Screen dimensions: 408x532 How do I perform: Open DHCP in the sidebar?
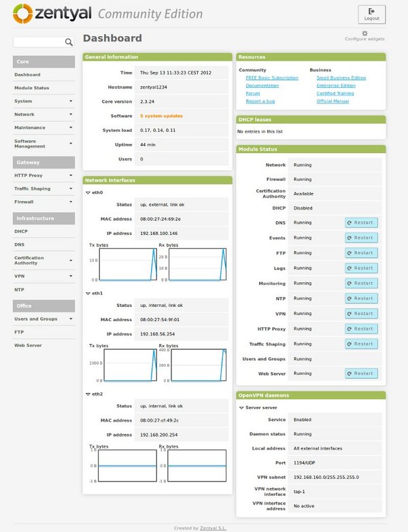20,231
